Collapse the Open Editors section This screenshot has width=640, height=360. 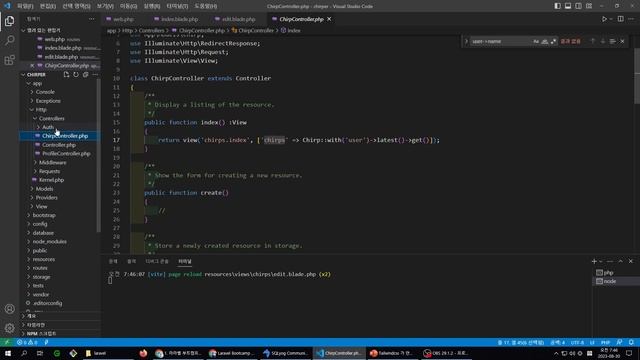[23, 30]
